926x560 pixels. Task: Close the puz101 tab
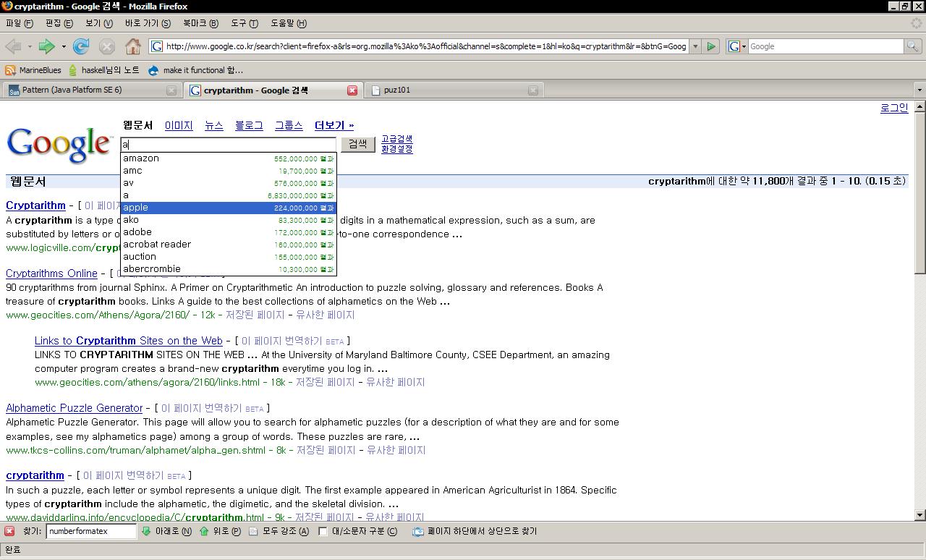coord(533,90)
